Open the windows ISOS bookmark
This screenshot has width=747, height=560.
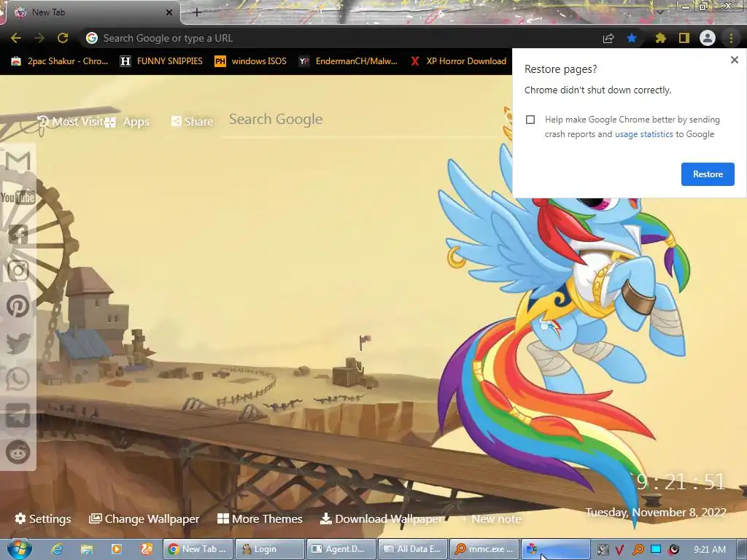(251, 61)
